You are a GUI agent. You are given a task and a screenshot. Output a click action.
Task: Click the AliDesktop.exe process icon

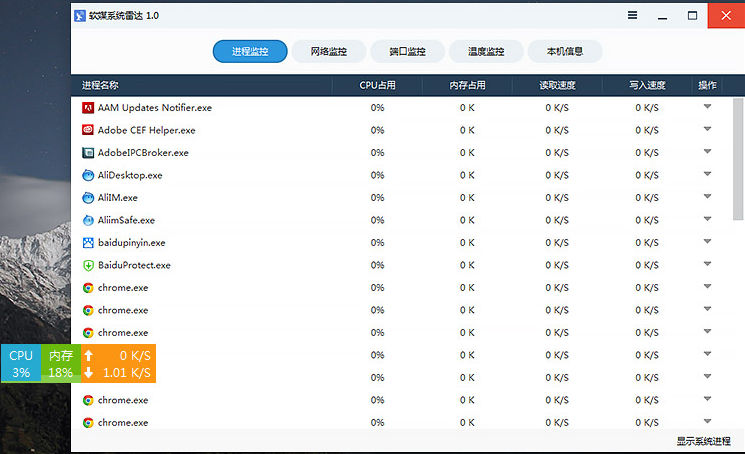point(88,175)
